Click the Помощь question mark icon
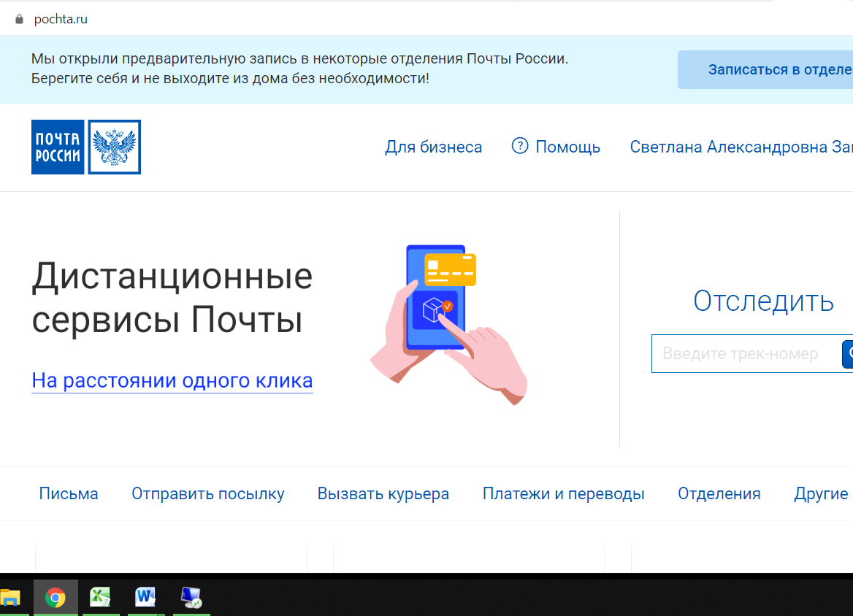853x616 pixels. (x=520, y=146)
